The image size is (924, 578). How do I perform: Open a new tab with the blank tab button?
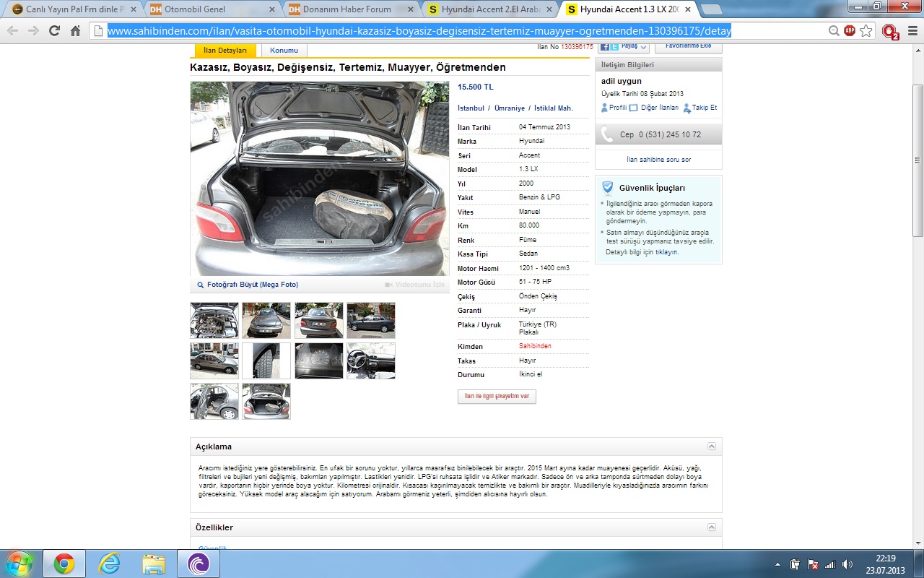712,9
